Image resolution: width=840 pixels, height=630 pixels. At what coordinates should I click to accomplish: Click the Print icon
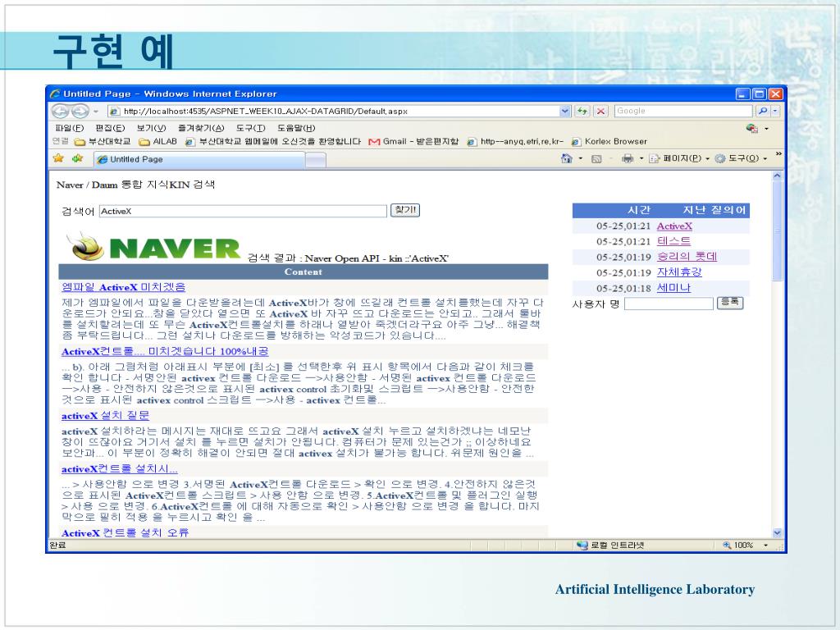[628, 158]
